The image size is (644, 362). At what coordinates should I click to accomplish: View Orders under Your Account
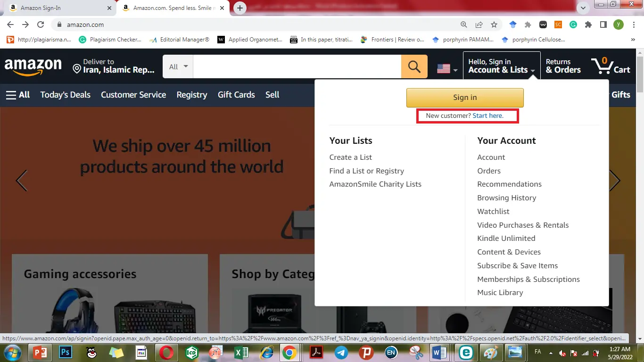489,171
